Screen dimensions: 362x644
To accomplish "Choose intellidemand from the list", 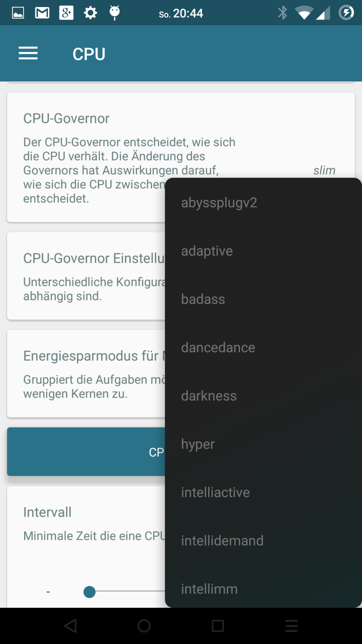I will (x=222, y=541).
